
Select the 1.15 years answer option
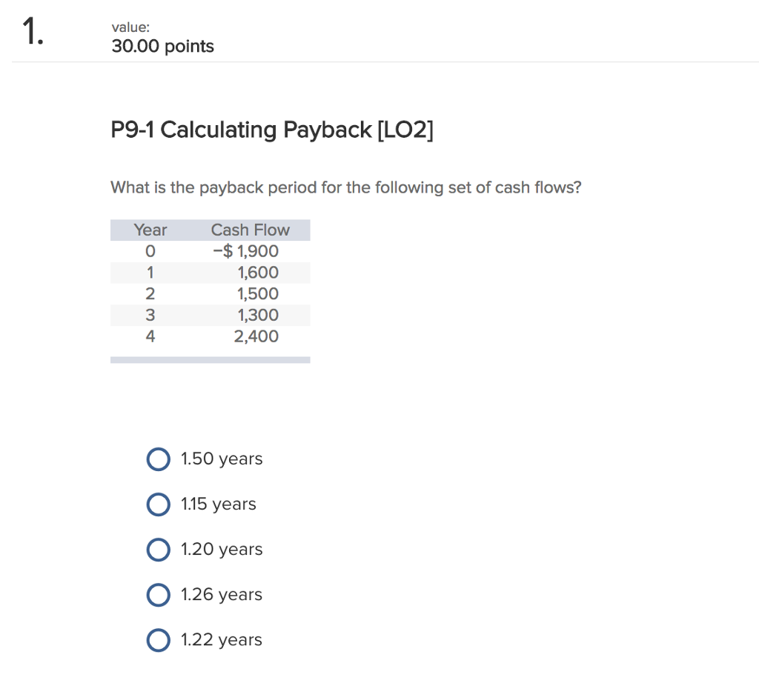tap(159, 504)
